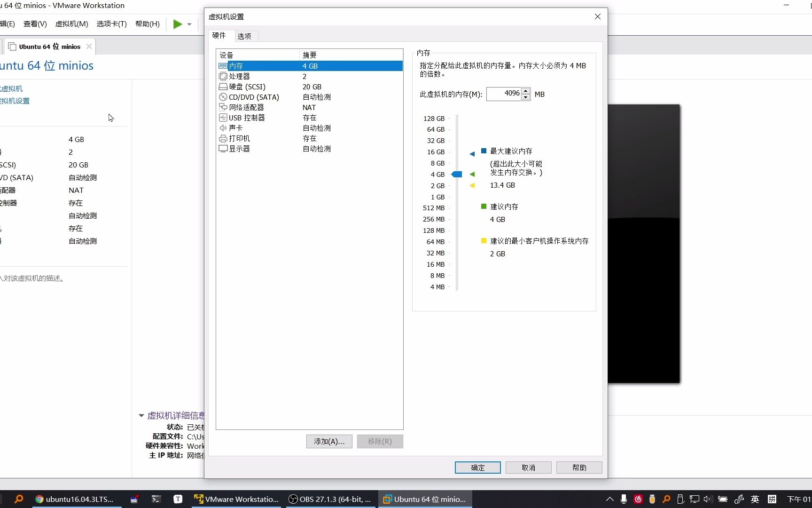812x508 pixels.
Task: Click the 英 input language indicator
Action: click(755, 499)
